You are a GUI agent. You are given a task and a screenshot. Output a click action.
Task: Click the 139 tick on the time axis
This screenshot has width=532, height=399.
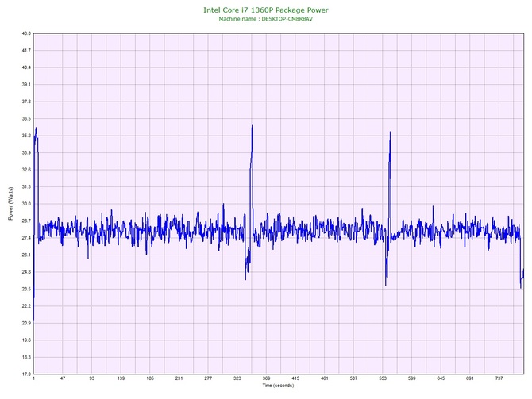click(x=121, y=378)
